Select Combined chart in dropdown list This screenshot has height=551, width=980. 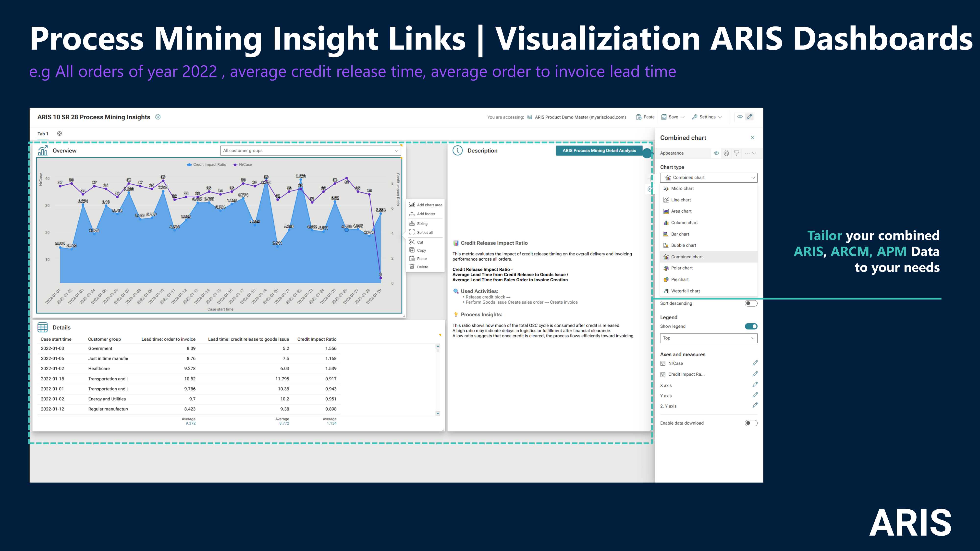coord(709,257)
